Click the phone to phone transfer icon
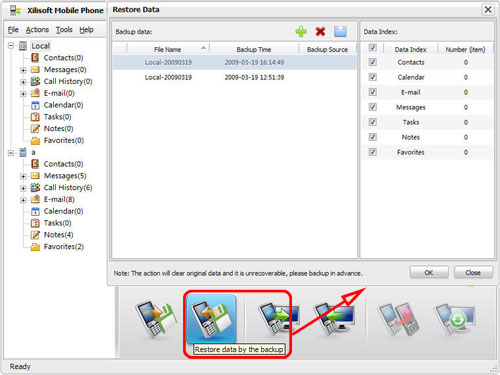Viewport: 500px width, 375px height. (398, 318)
